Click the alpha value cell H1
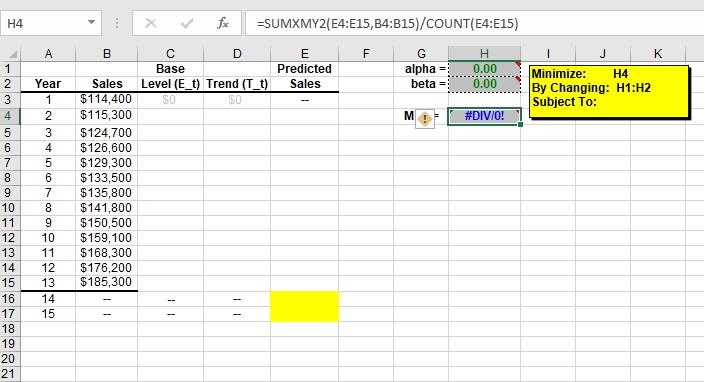The height and width of the screenshot is (382, 706). 484,69
